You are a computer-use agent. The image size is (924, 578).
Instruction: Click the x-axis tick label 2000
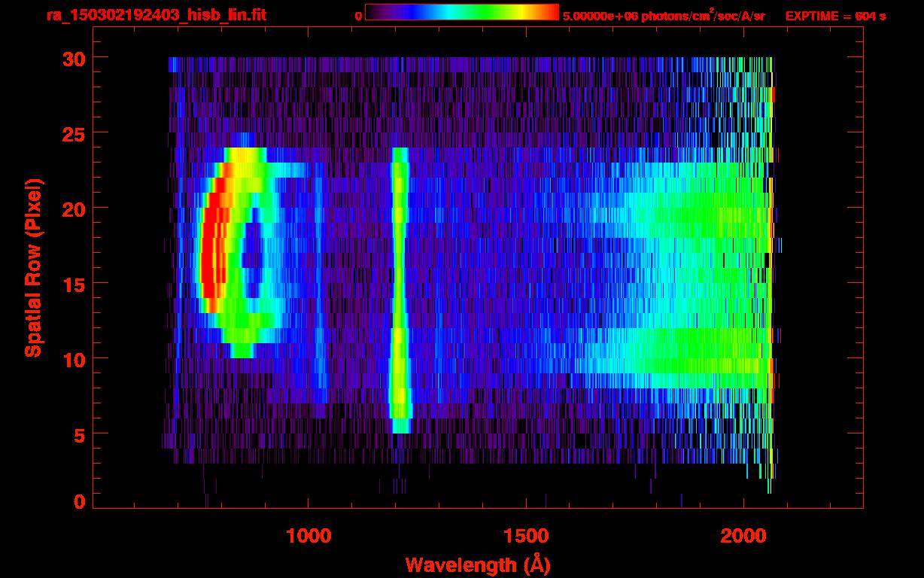pos(743,535)
